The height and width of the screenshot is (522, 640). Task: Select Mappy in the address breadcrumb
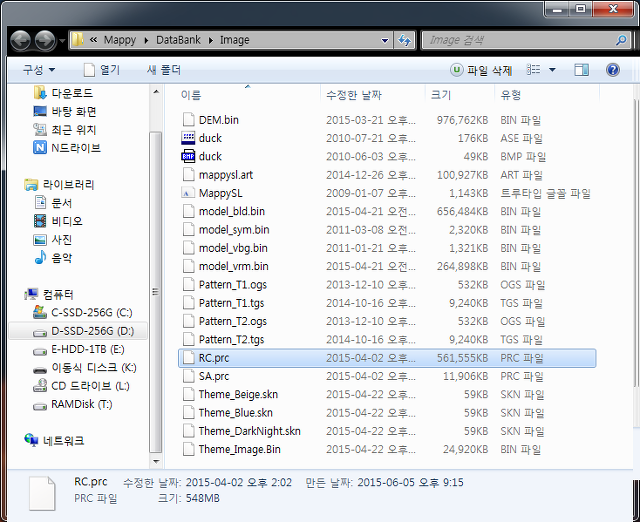click(120, 40)
